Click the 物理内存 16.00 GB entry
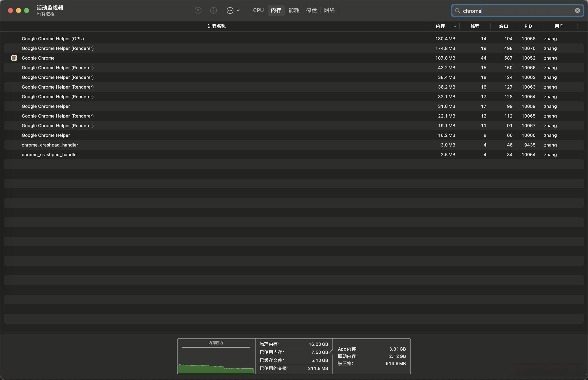This screenshot has width=588, height=380. click(x=294, y=344)
